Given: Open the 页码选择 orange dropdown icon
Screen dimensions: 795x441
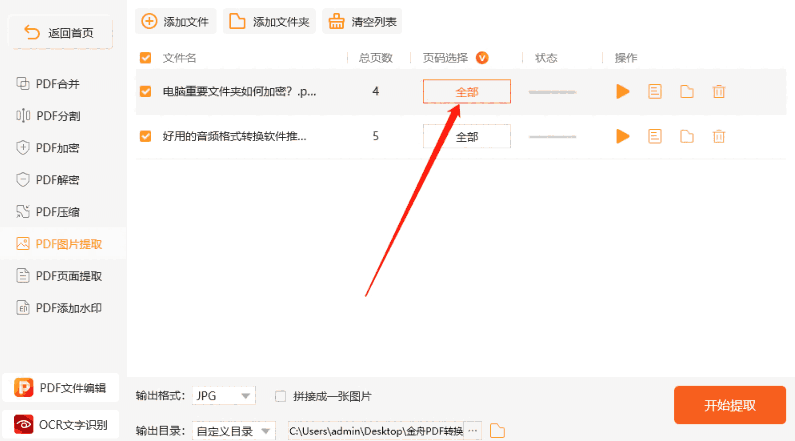Looking at the screenshot, I should 482,58.
